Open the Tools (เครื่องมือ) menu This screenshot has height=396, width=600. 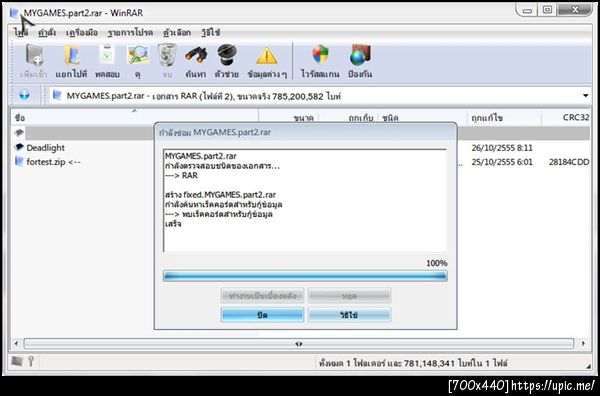[82, 33]
